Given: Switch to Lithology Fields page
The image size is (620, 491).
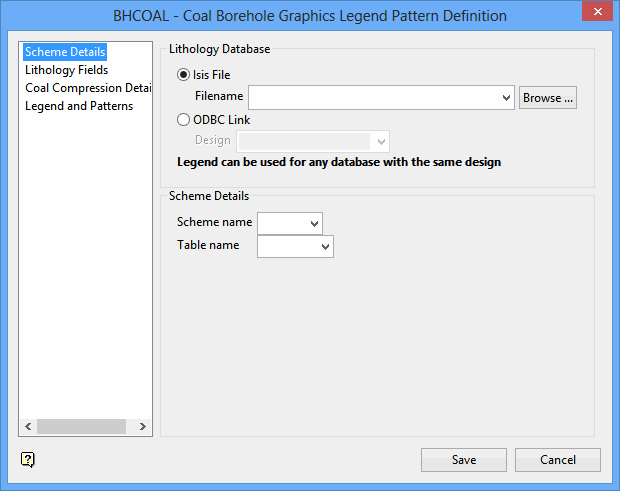Looking at the screenshot, I should pyautogui.click(x=66, y=70).
